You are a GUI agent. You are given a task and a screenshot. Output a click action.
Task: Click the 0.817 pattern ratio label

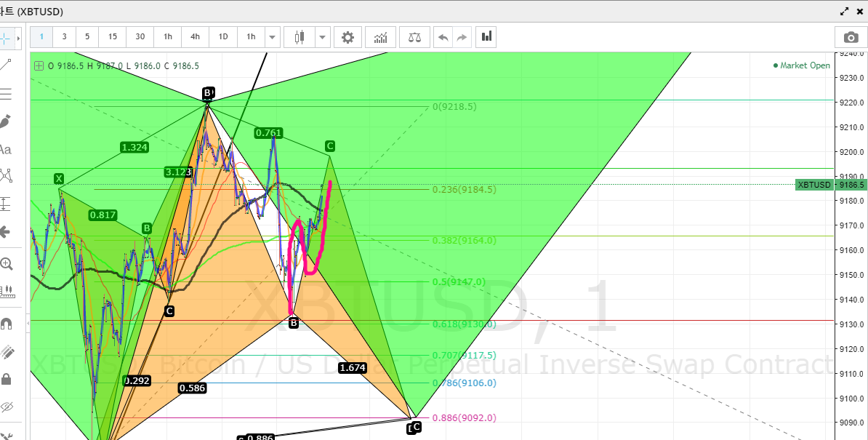tap(103, 215)
